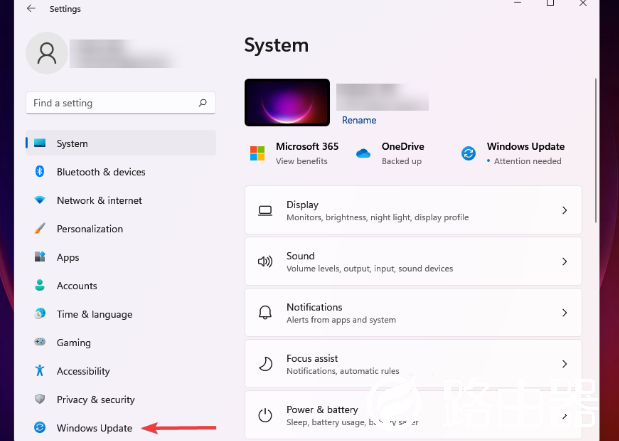This screenshot has height=441, width=619.
Task: Open Power & battery card
Action: click(413, 415)
